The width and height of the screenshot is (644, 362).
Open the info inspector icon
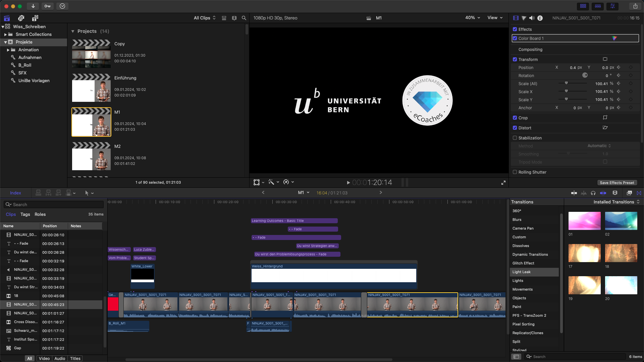pyautogui.click(x=540, y=18)
